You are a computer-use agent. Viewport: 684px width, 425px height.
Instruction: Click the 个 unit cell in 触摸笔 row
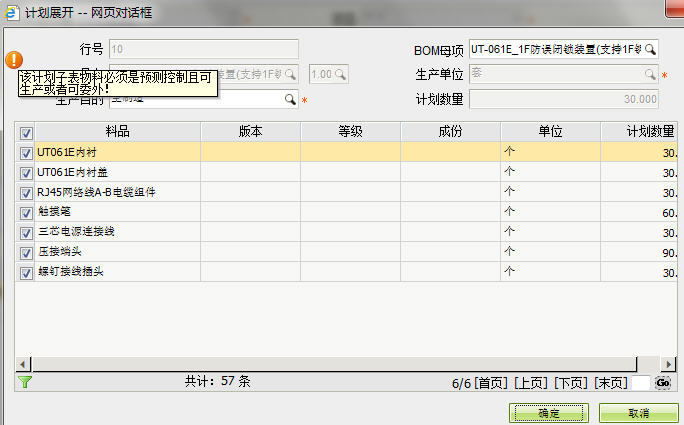coord(551,212)
